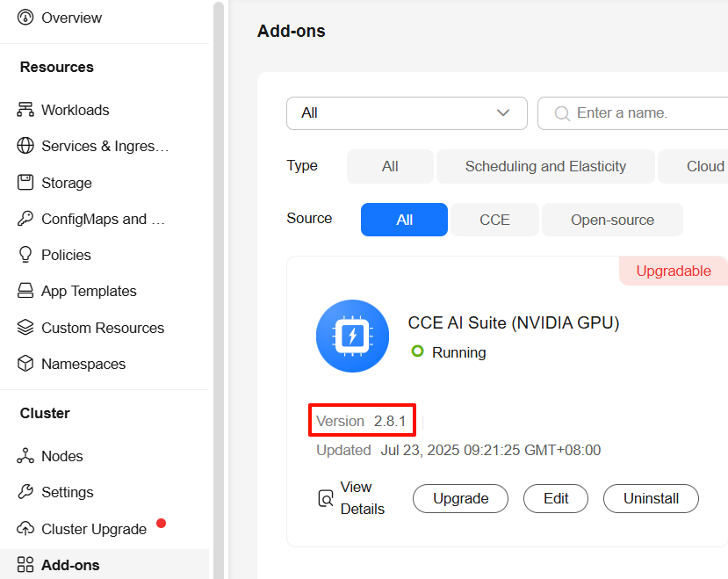Click the green Running status indicator
The height and width of the screenshot is (579, 728).
point(417,351)
